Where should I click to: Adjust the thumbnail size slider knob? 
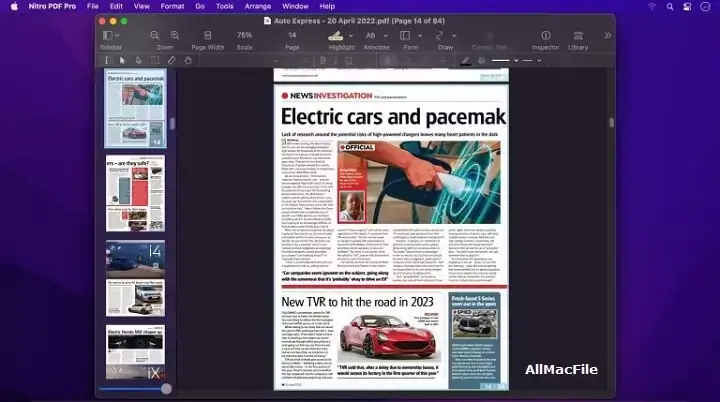[x=166, y=389]
